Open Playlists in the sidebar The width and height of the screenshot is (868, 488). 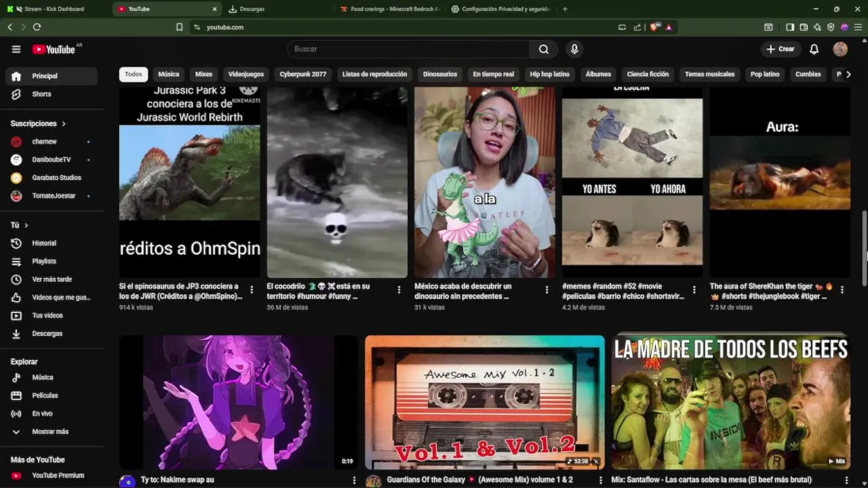[52, 261]
